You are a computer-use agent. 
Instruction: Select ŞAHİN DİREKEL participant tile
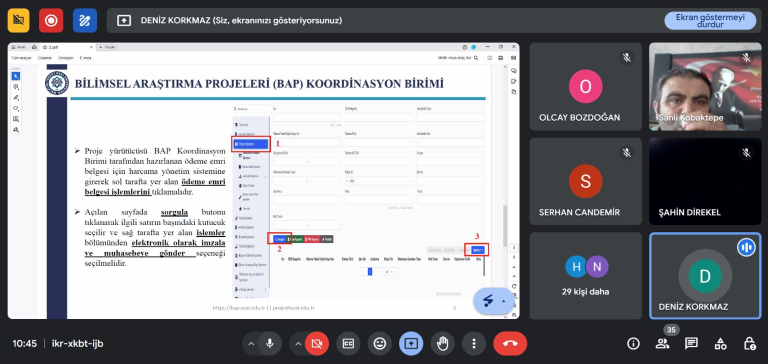[x=705, y=182]
